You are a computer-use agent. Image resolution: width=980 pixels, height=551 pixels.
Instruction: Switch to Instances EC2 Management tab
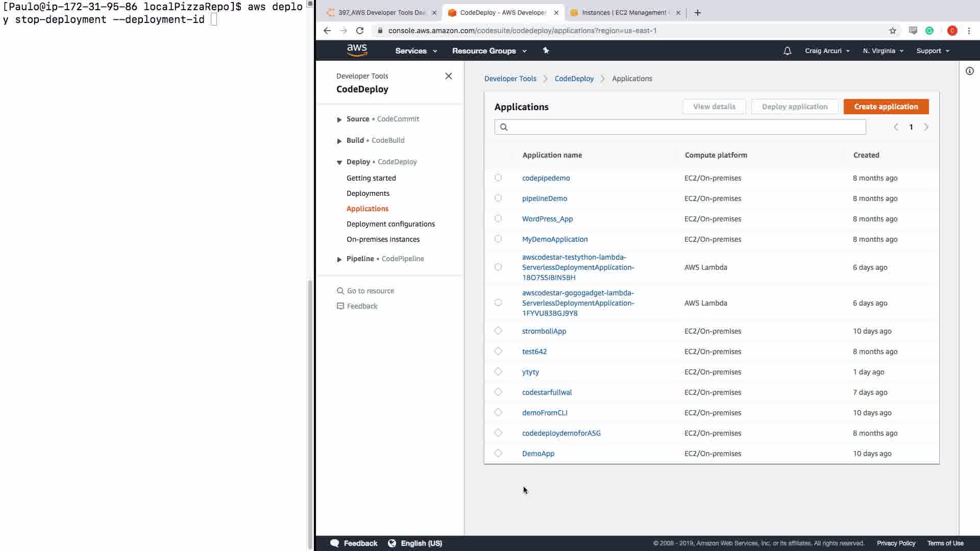623,13
